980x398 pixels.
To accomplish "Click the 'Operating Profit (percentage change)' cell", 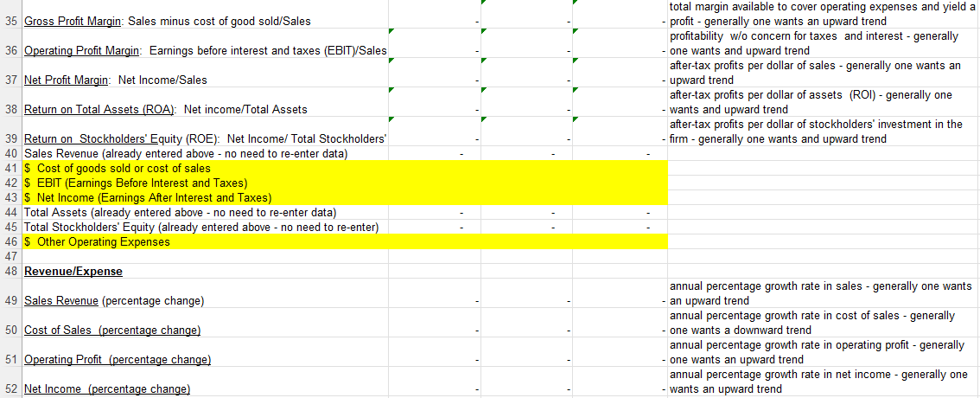I will pos(205,352).
